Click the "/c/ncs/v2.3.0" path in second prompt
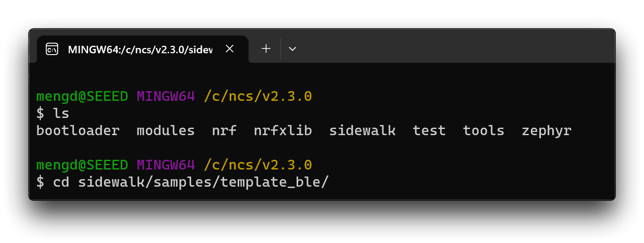Viewport: 644px width, 243px height. [x=258, y=165]
